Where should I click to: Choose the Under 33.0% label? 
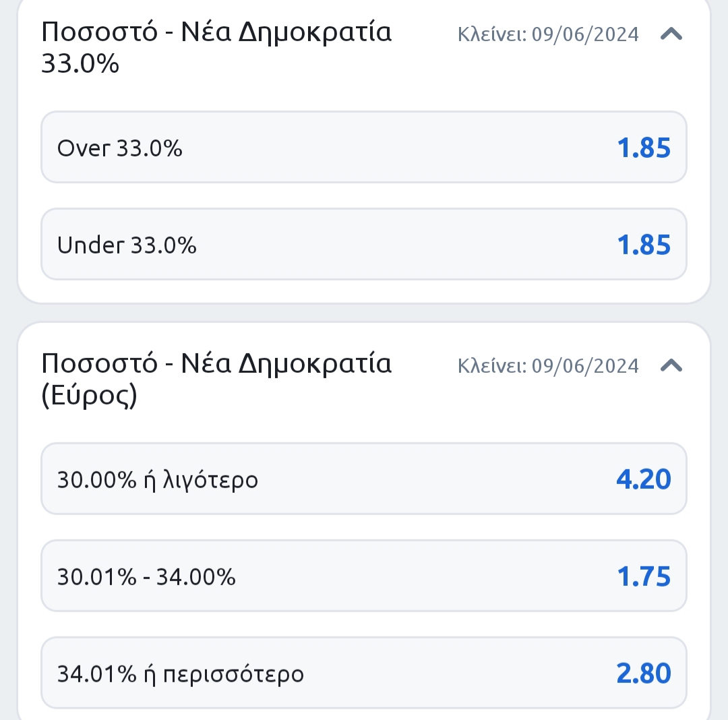point(127,245)
